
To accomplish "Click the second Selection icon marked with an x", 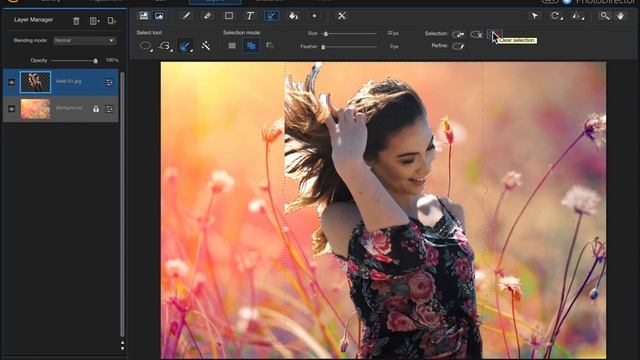I will coord(476,34).
